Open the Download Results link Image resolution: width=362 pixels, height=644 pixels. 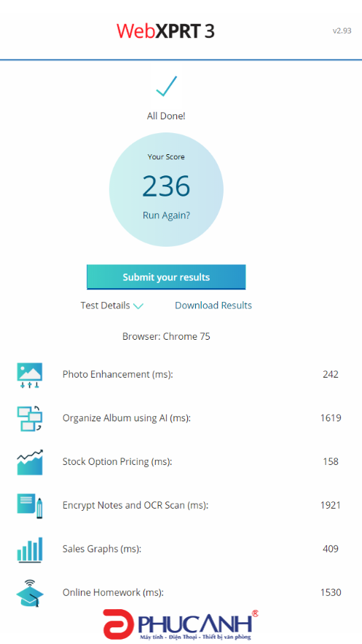point(213,306)
